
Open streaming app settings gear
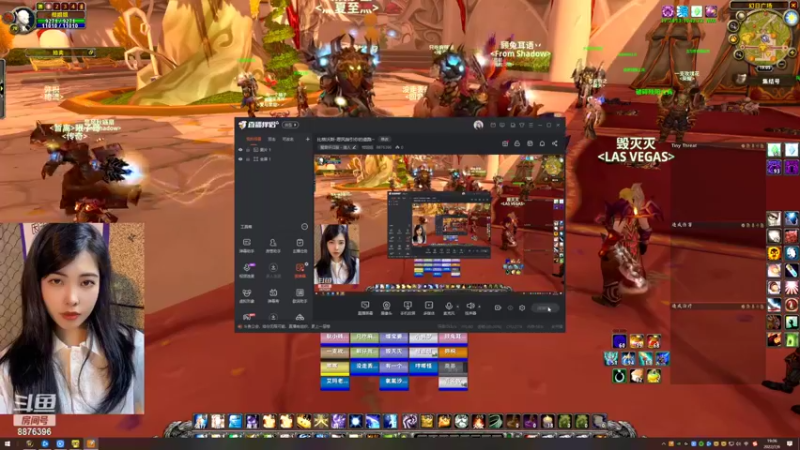click(522, 308)
